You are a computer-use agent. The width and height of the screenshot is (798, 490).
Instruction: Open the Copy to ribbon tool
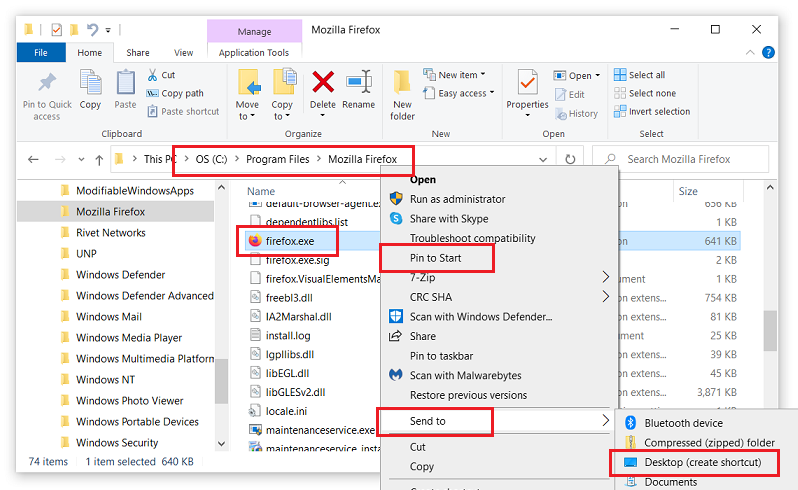tap(282, 95)
